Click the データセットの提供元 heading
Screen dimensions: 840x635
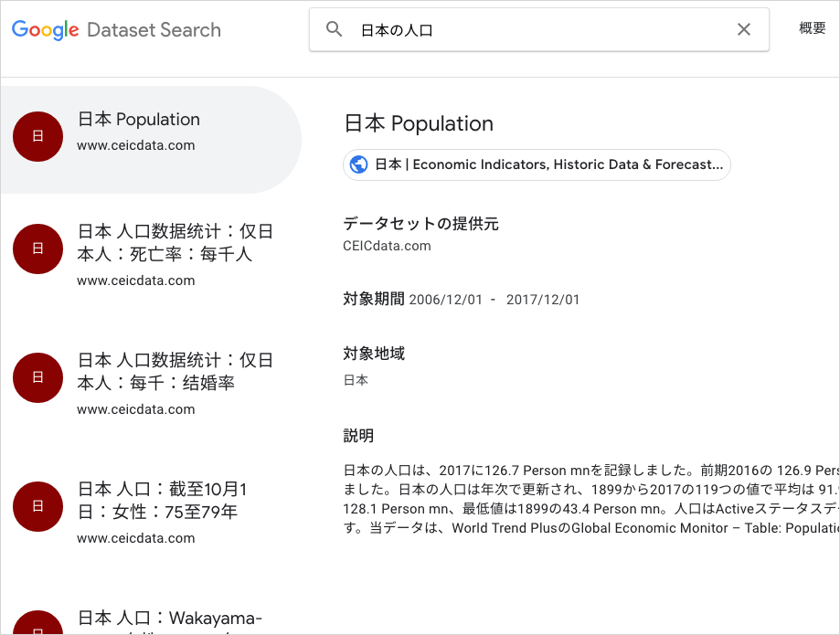click(x=421, y=223)
